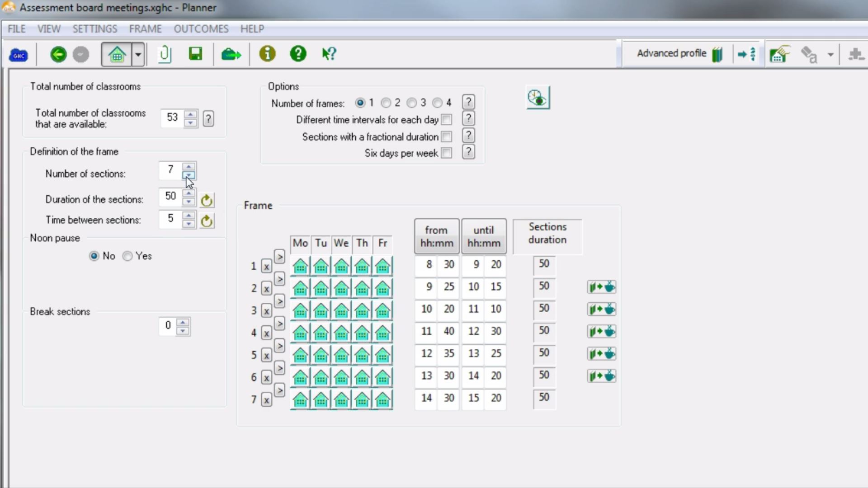
Task: Check Different time intervals for each day
Action: click(x=446, y=120)
